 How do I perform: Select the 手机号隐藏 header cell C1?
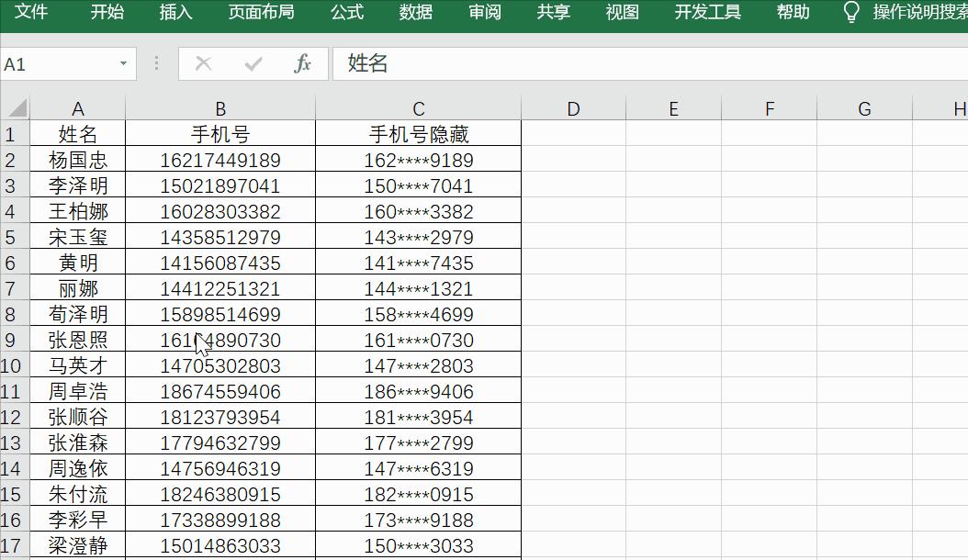(418, 133)
